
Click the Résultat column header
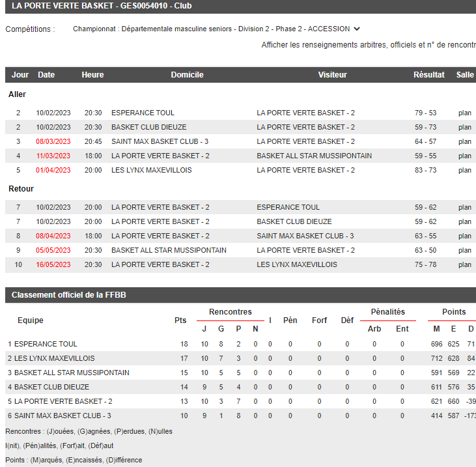pyautogui.click(x=428, y=75)
